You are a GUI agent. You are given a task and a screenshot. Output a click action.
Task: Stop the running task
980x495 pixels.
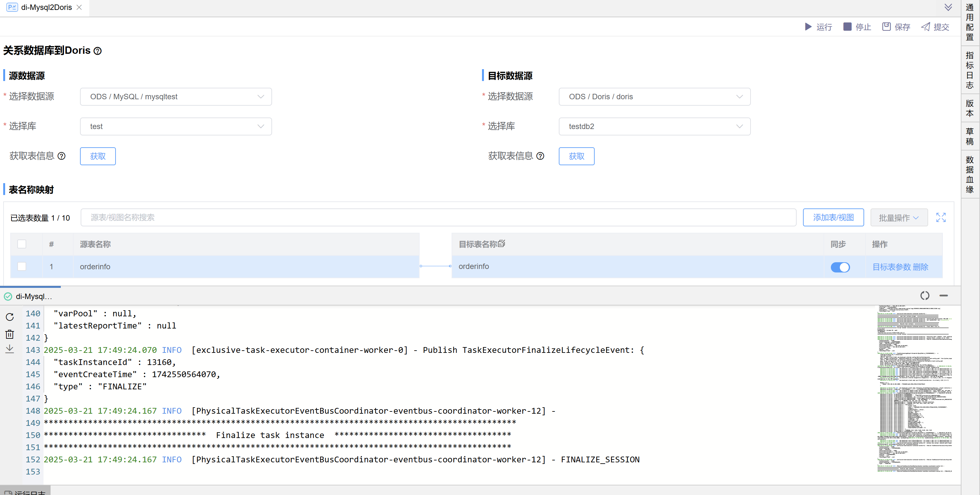coord(857,27)
